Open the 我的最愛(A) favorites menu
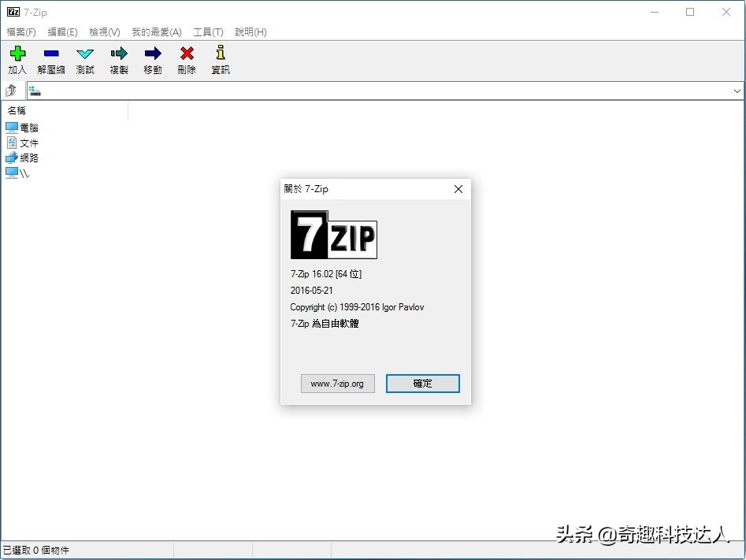Viewport: 746px width, 560px height. pyautogui.click(x=157, y=32)
